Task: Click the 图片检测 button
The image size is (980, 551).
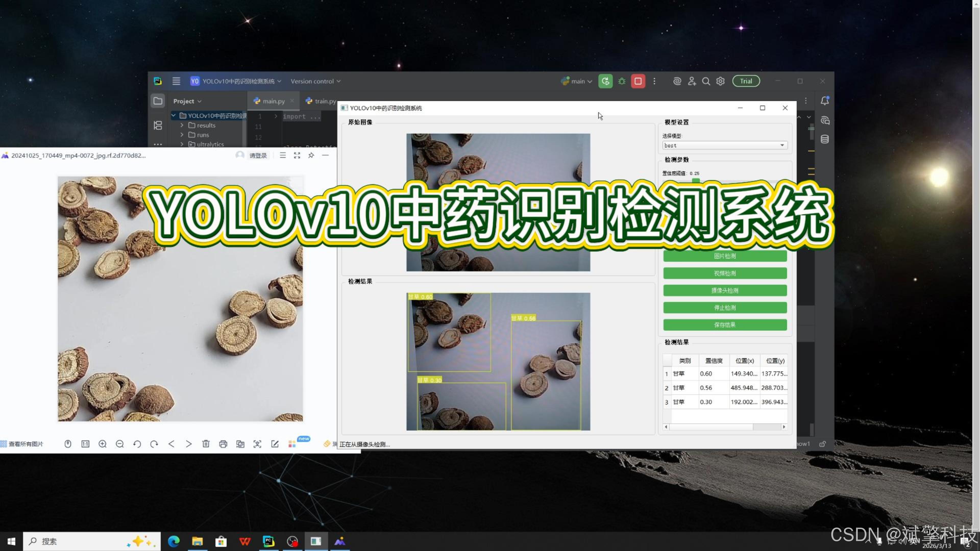Action: pos(725,256)
